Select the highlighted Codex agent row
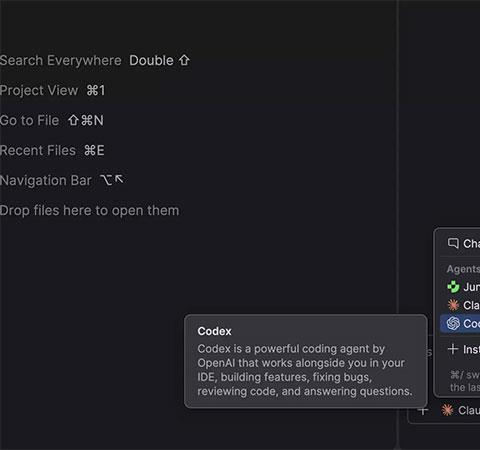Viewport: 480px width, 450px height. [460, 323]
